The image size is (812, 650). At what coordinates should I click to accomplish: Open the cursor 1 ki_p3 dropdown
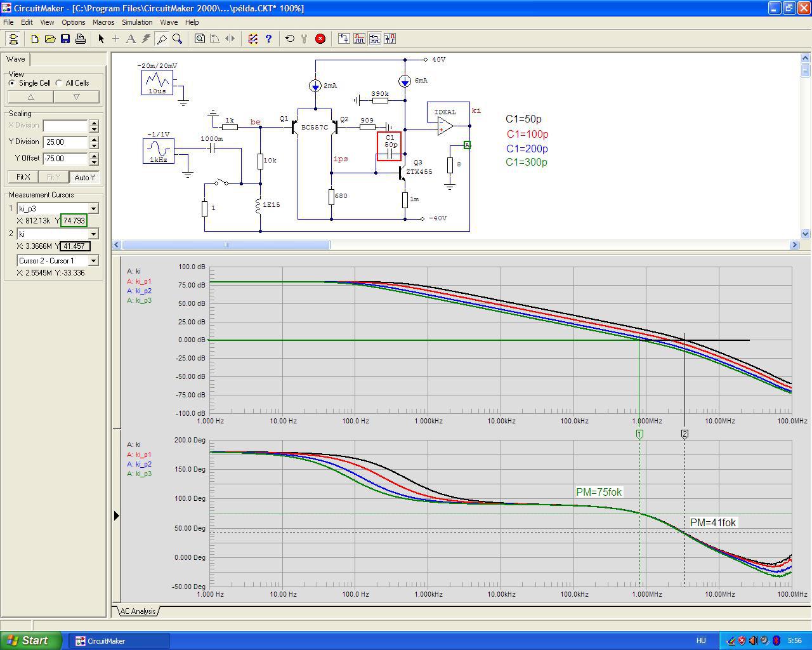(x=93, y=208)
